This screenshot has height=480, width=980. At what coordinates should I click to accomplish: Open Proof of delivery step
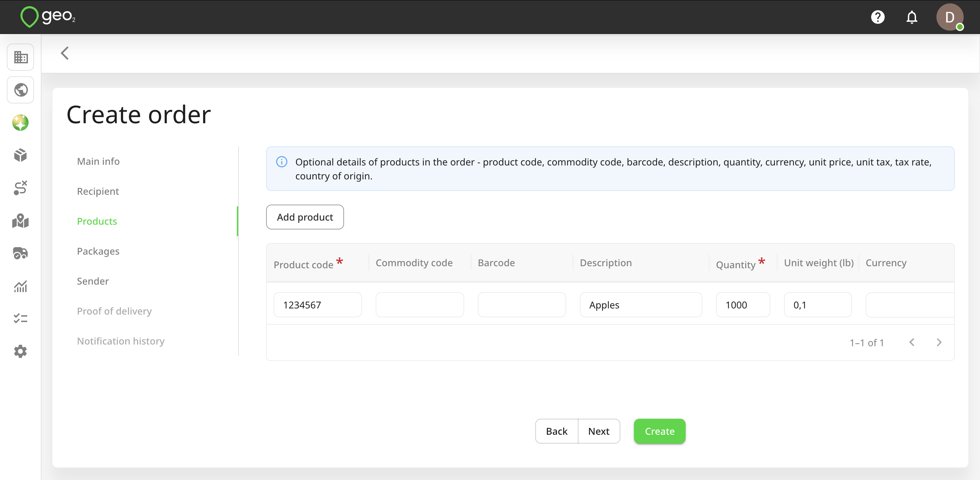coord(114,311)
